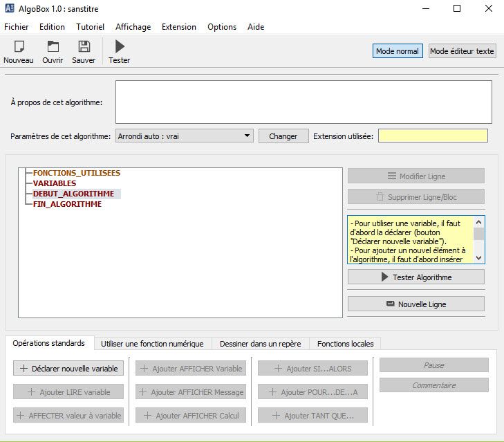
Task: Click the help tips scrollbar up arrow
Action: pos(478,222)
